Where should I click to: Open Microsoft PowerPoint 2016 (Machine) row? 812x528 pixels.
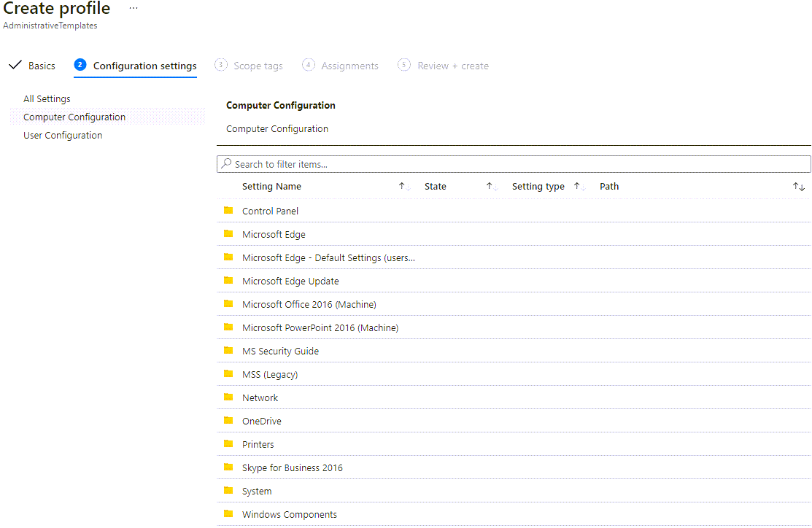click(514, 327)
